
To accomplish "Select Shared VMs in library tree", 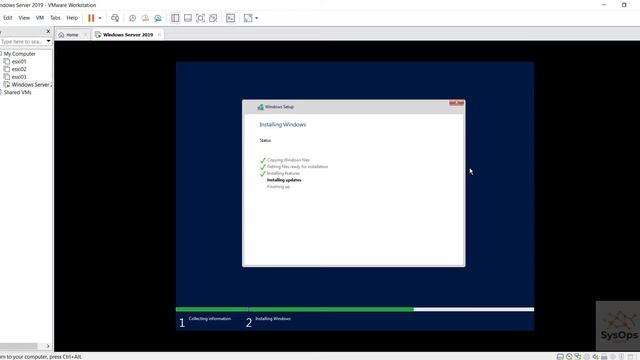I will (17, 92).
